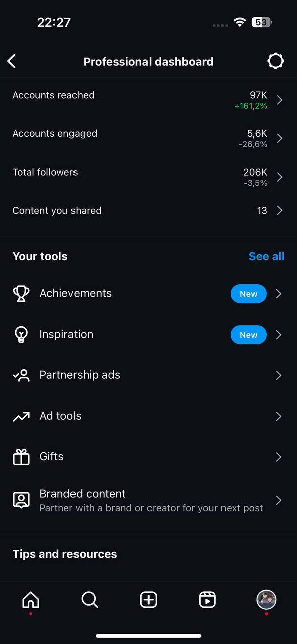Viewport: 297px width, 644px height.
Task: Open Content you shared row
Action: tap(148, 211)
